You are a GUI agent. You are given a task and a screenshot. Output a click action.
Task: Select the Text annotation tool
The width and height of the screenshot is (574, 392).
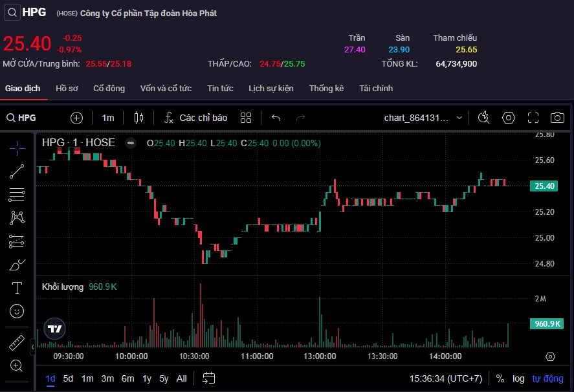17,288
